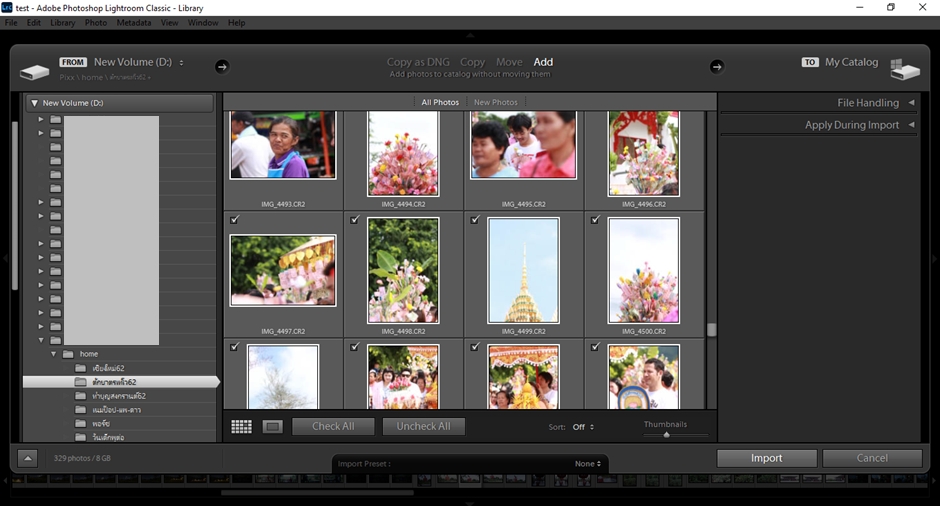Screen dimensions: 940x506
Task: Open the Window menu
Action: pyautogui.click(x=203, y=23)
